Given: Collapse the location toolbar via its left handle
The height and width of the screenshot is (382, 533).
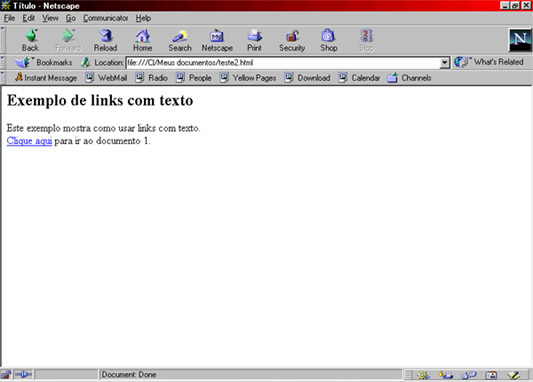Looking at the screenshot, I should click(3, 63).
